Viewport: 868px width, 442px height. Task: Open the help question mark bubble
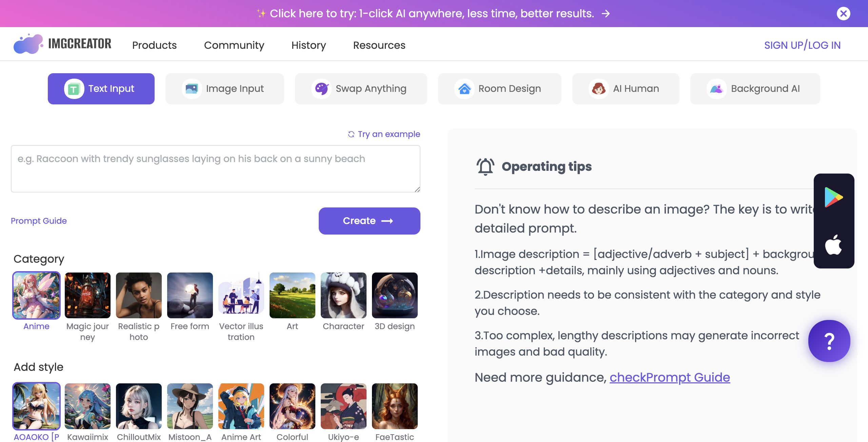pos(829,341)
